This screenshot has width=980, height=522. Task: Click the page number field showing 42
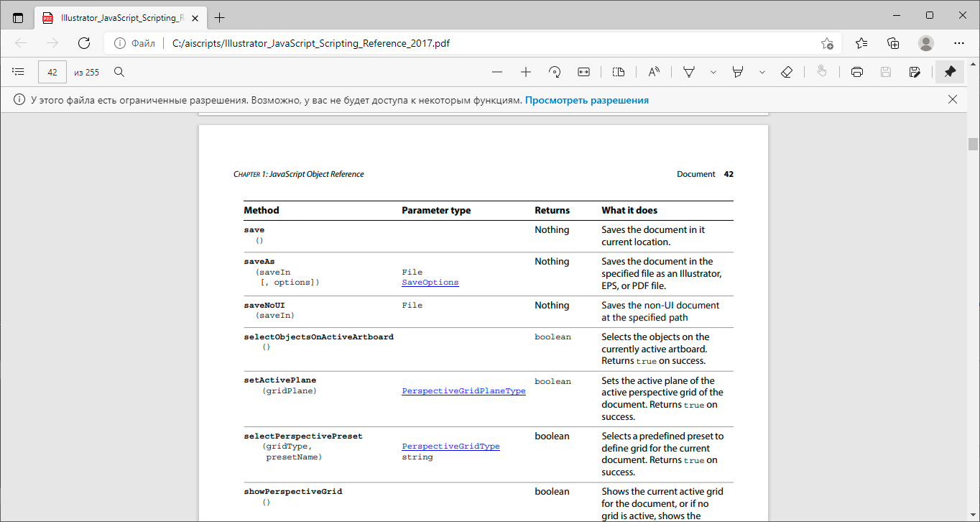pyautogui.click(x=52, y=72)
